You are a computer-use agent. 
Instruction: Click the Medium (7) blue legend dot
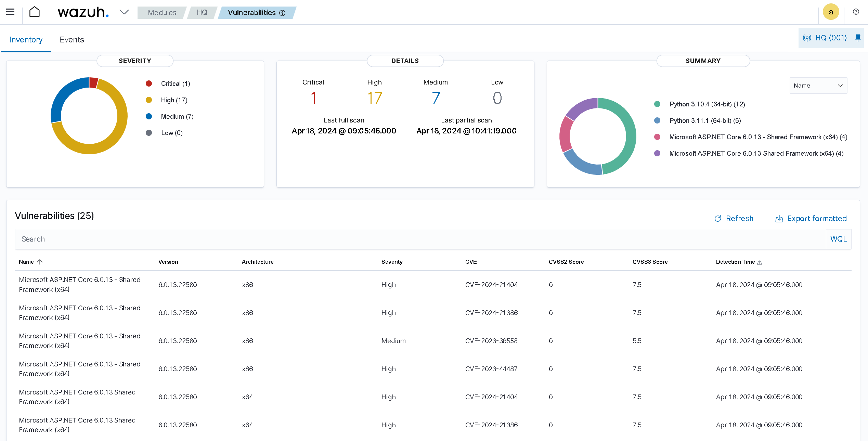tap(149, 116)
